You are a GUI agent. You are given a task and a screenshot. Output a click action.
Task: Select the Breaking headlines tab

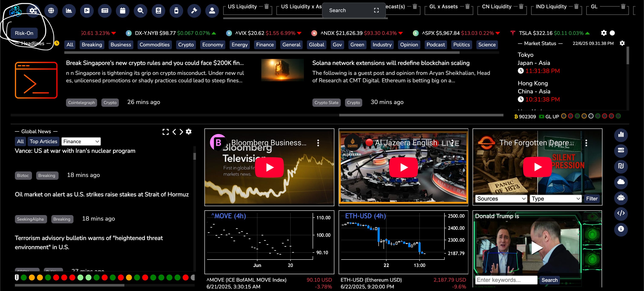coord(92,45)
